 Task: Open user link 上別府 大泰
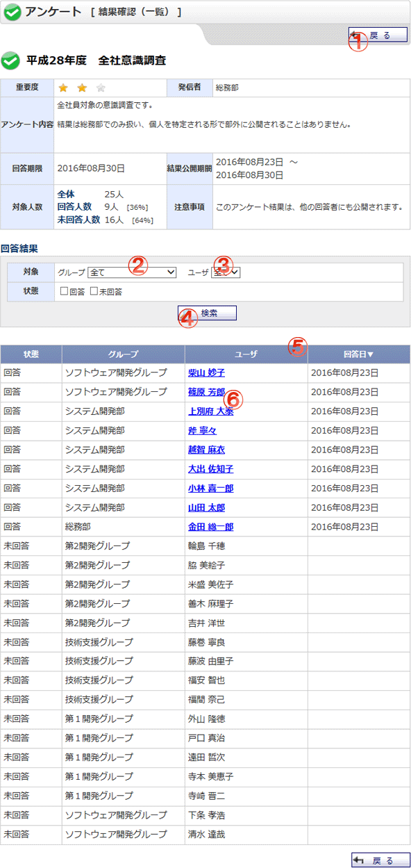pyautogui.click(x=210, y=411)
